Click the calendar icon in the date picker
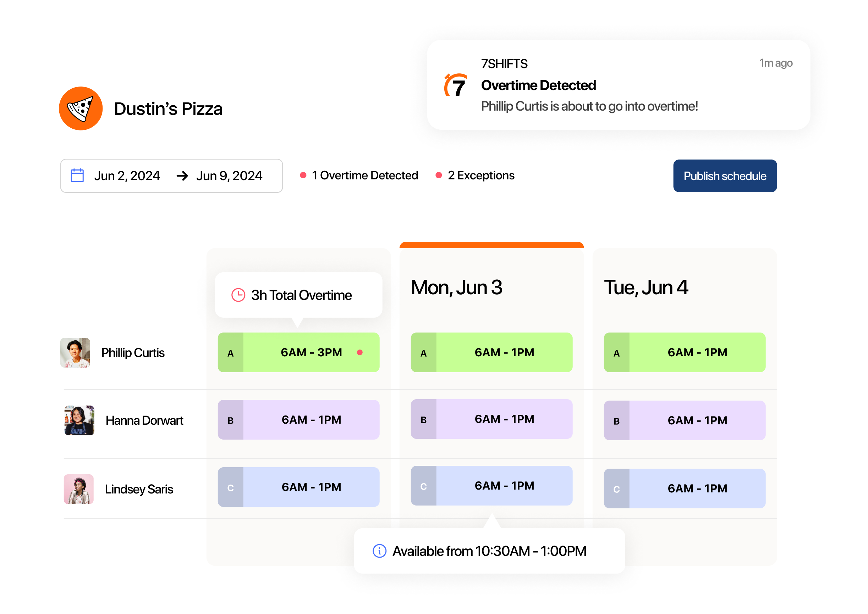Viewport: 868px width, 614px height. [77, 175]
